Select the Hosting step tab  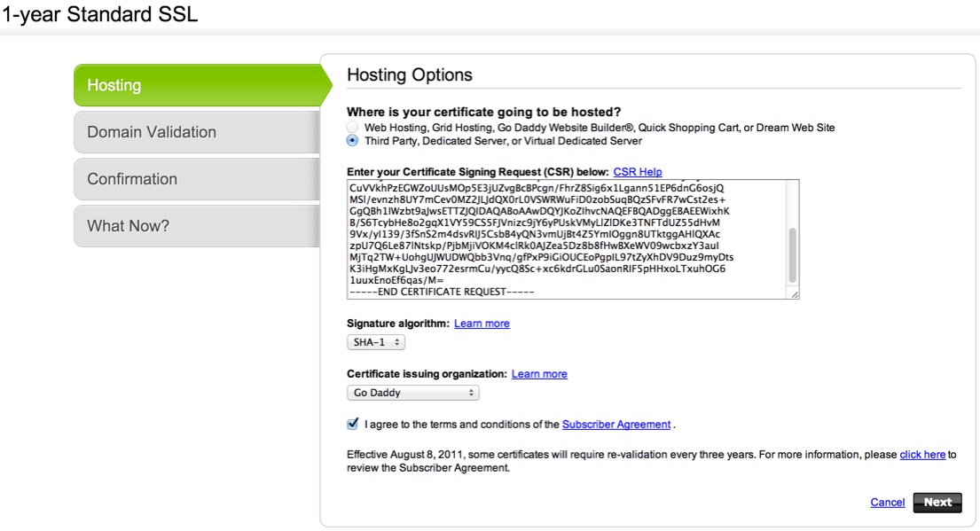click(x=195, y=85)
